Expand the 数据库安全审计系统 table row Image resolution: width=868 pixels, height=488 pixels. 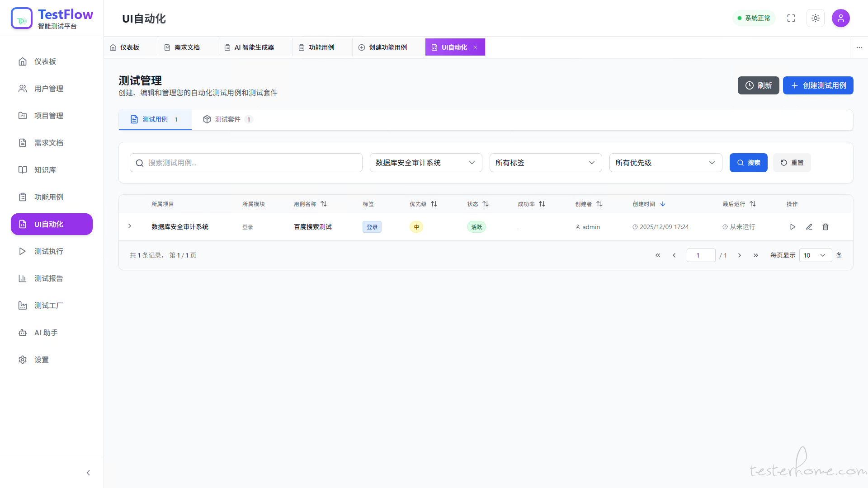[130, 226]
